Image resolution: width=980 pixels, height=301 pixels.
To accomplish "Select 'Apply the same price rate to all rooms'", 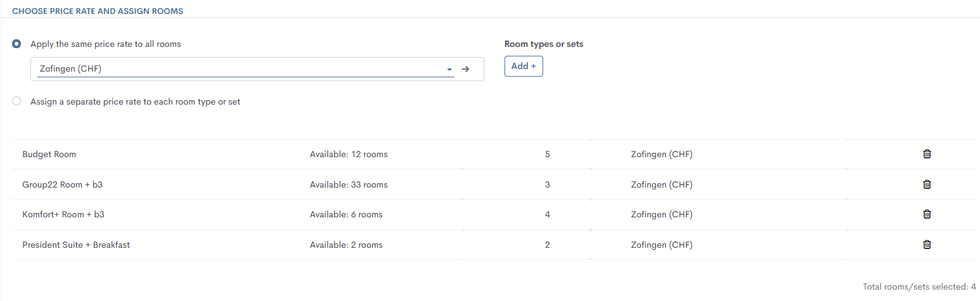I will (16, 44).
